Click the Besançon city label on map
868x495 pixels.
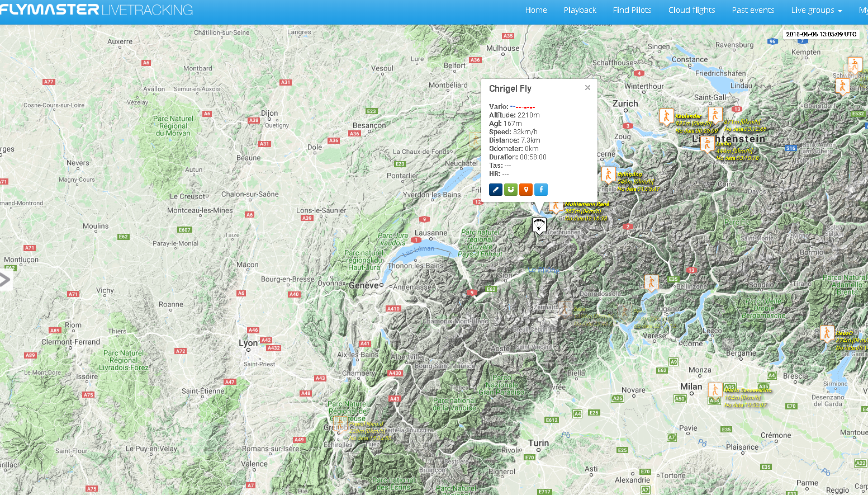click(x=369, y=126)
